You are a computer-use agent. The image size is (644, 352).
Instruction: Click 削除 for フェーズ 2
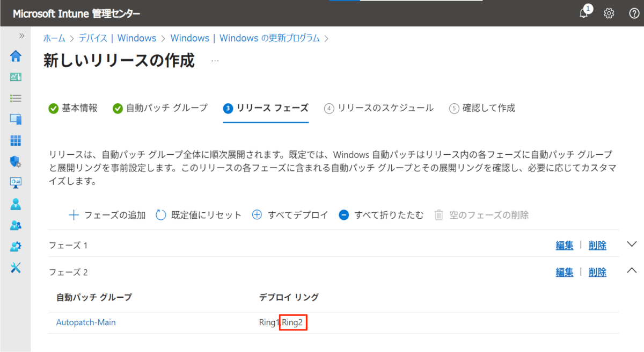[x=597, y=272]
